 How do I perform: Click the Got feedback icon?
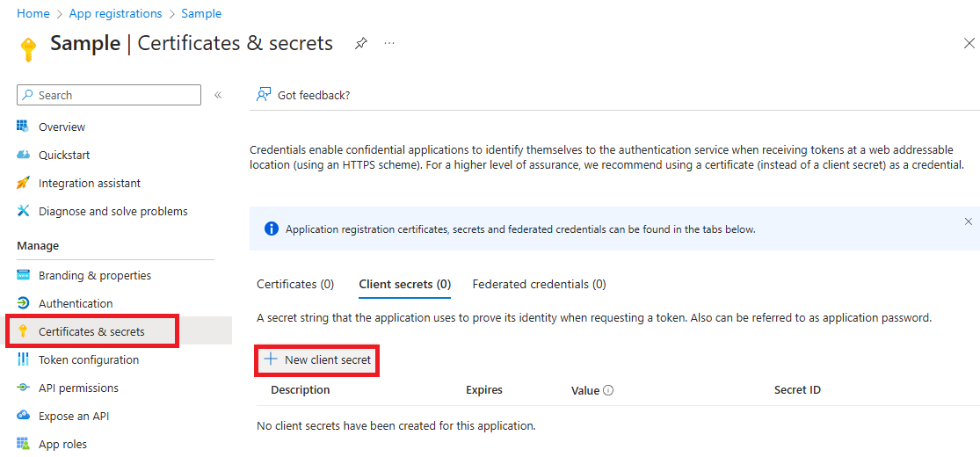click(263, 95)
